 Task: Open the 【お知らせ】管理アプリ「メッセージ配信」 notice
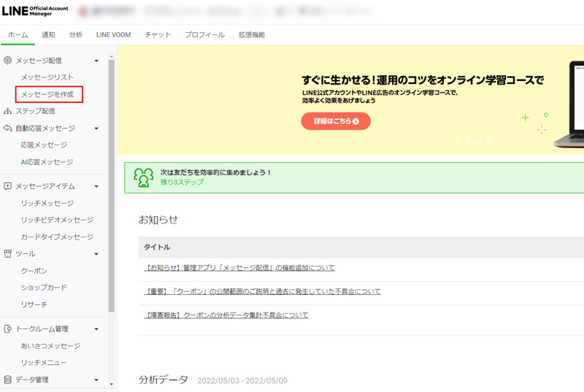click(239, 268)
